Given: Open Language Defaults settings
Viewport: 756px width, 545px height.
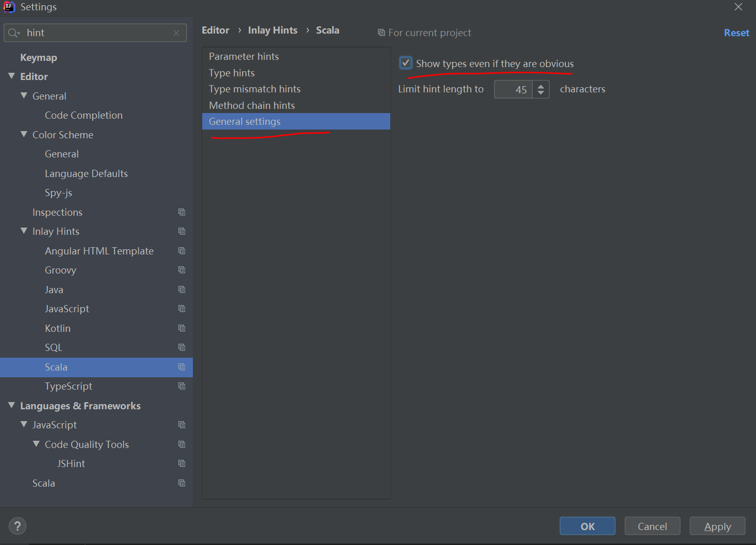Looking at the screenshot, I should (86, 173).
